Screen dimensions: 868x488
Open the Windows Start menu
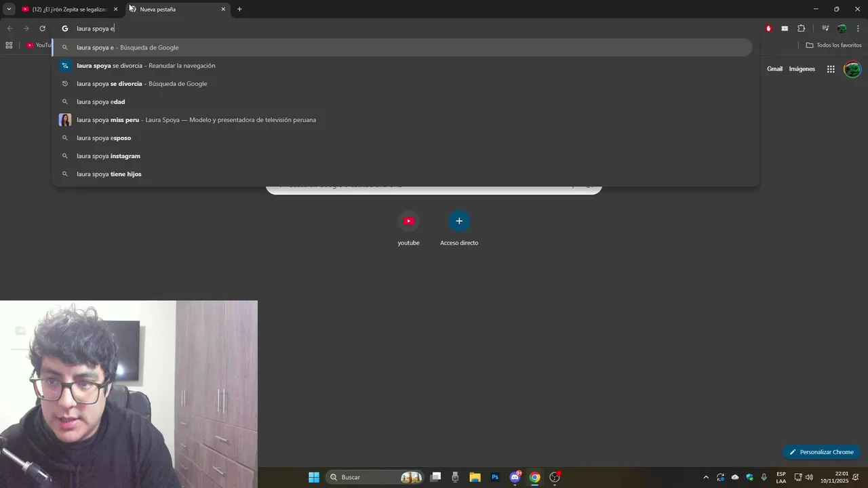pos(314,477)
